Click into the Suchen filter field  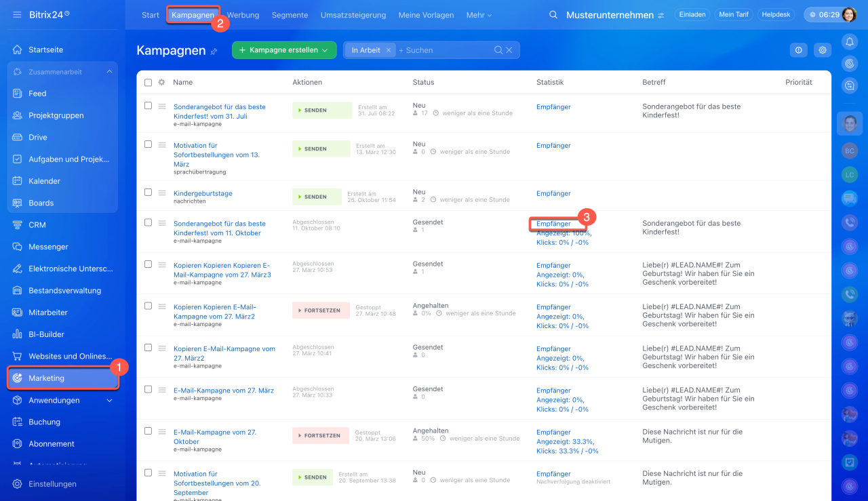coord(444,50)
